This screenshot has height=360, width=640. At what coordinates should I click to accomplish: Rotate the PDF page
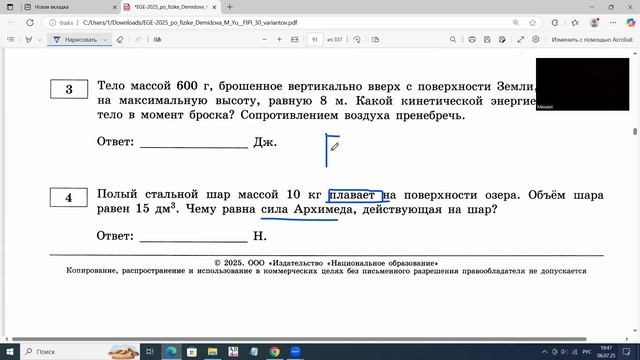pyautogui.click(x=357, y=40)
